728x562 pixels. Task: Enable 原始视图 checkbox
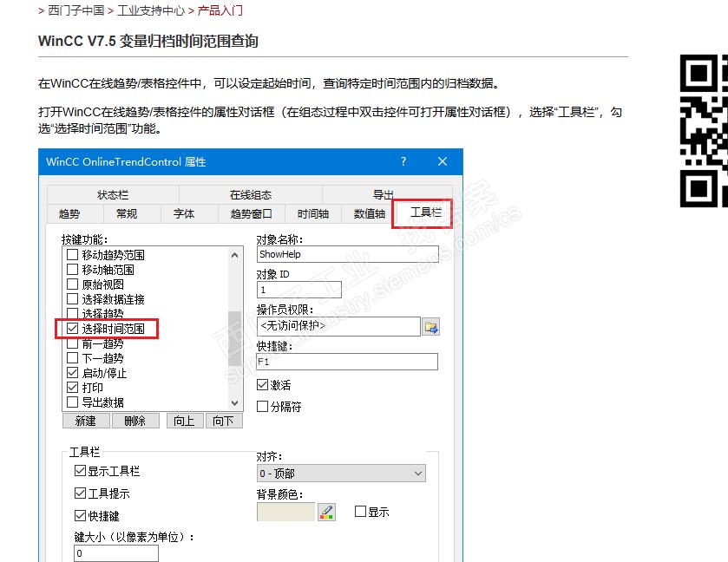(x=72, y=284)
